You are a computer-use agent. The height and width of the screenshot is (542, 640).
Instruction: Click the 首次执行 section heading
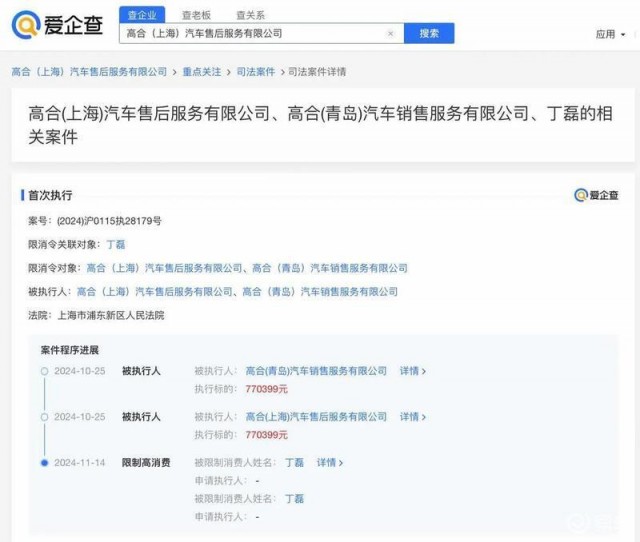[x=50, y=195]
